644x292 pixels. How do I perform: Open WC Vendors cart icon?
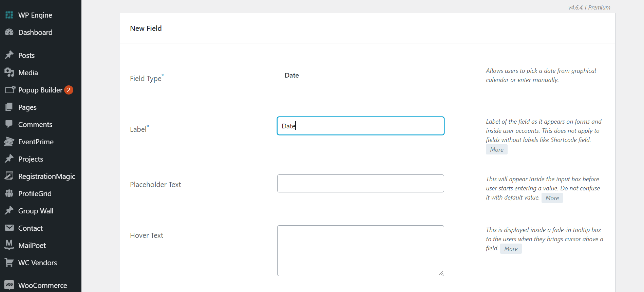pos(9,263)
